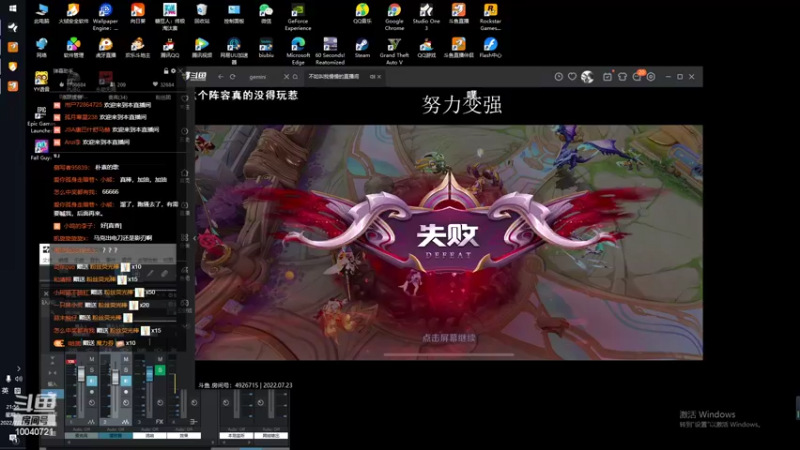Go back in the Douyu client

coord(220,77)
